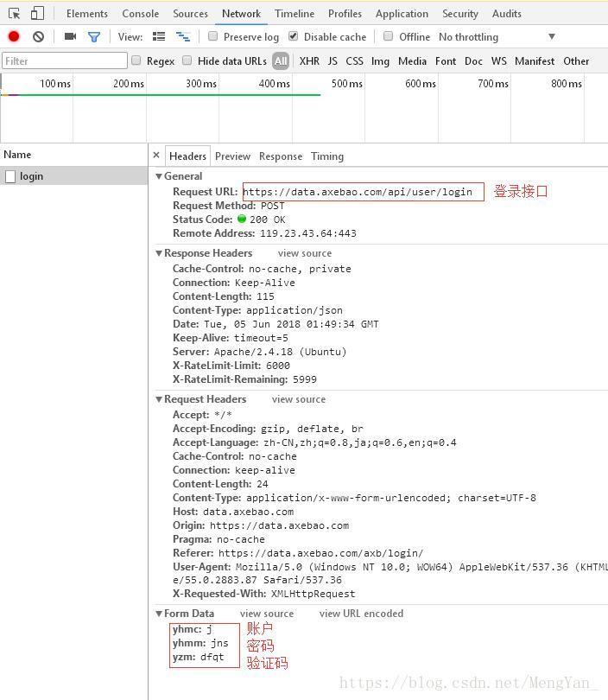
Task: Filter requests by Manifest type
Action: click(535, 61)
